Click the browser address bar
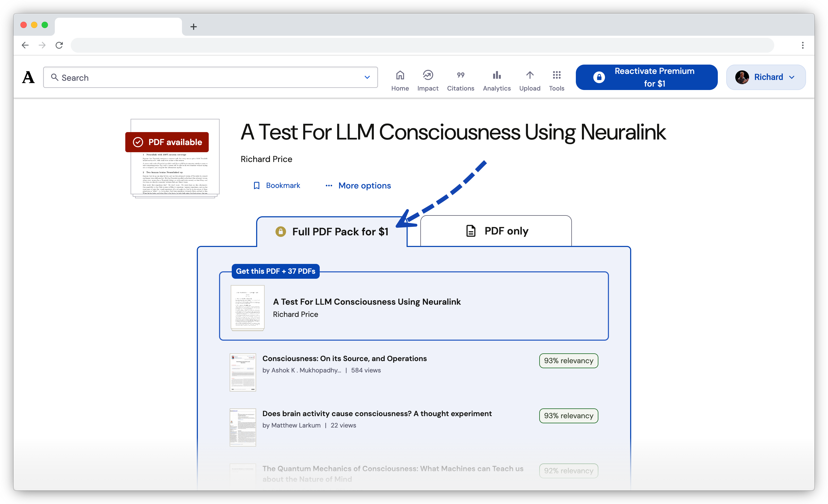 point(422,45)
